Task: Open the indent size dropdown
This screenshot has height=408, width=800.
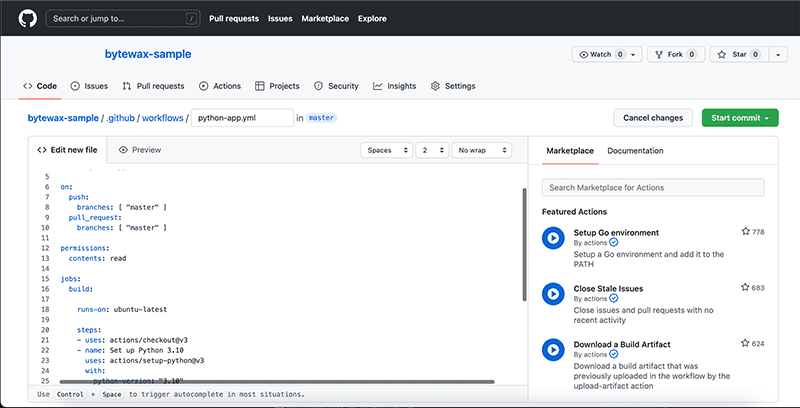Action: click(x=431, y=150)
